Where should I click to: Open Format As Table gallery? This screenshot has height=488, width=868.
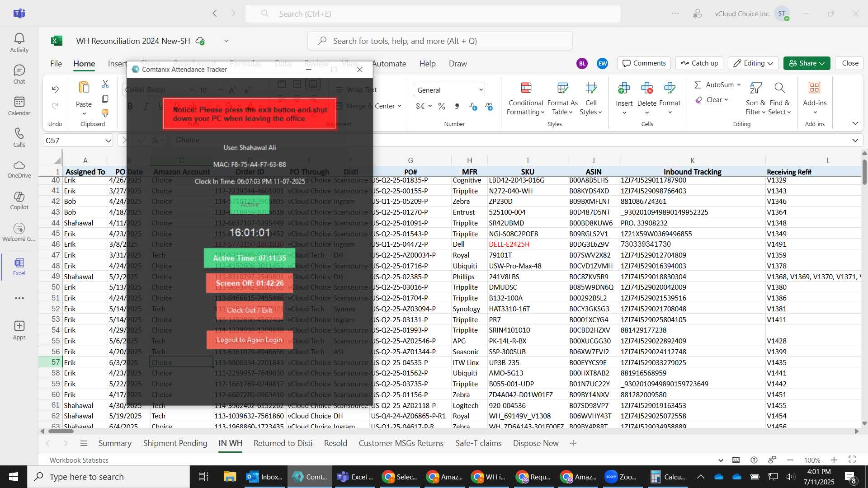[x=562, y=99]
